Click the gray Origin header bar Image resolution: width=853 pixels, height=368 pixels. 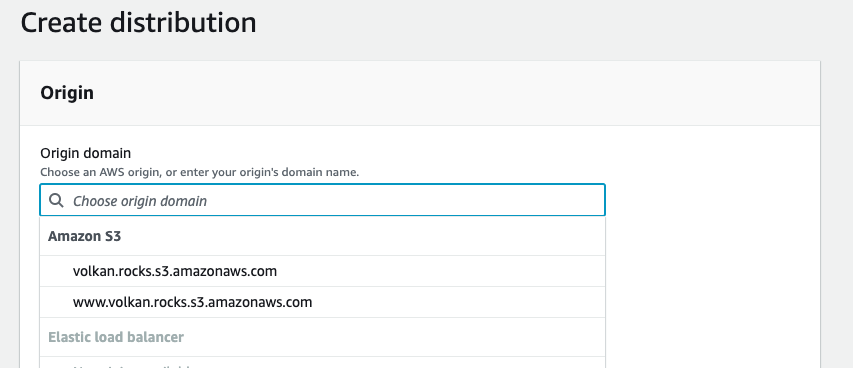coord(419,93)
